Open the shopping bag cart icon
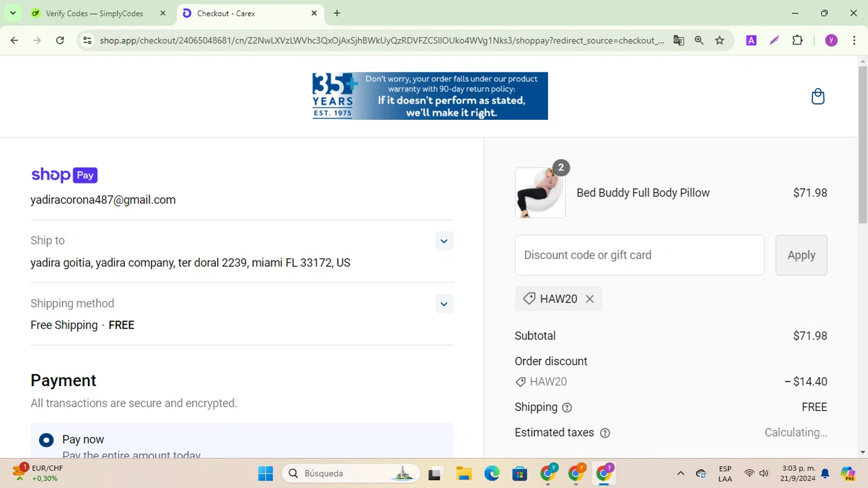The height and width of the screenshot is (488, 868). click(818, 96)
